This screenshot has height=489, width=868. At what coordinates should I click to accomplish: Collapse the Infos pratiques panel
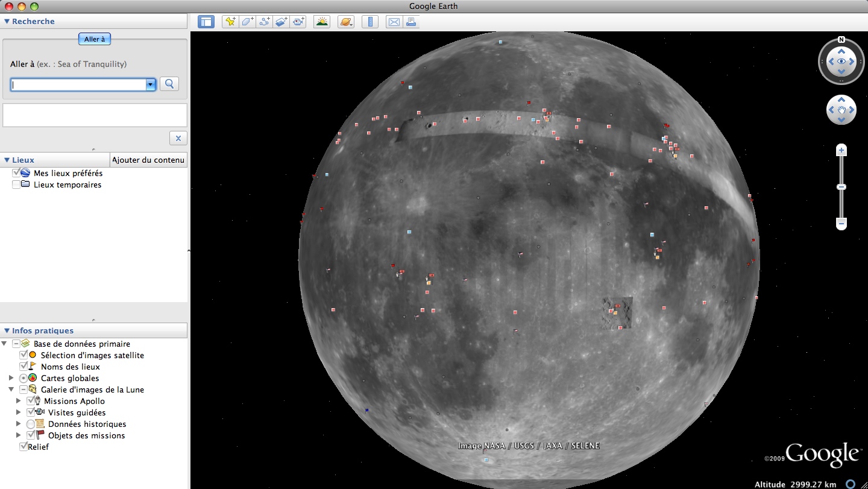pyautogui.click(x=7, y=330)
